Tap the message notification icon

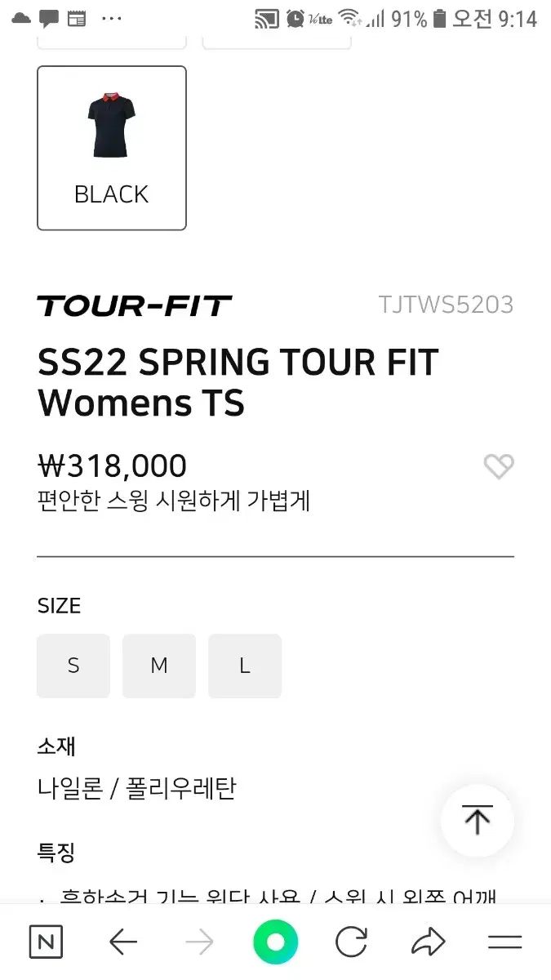(49, 18)
